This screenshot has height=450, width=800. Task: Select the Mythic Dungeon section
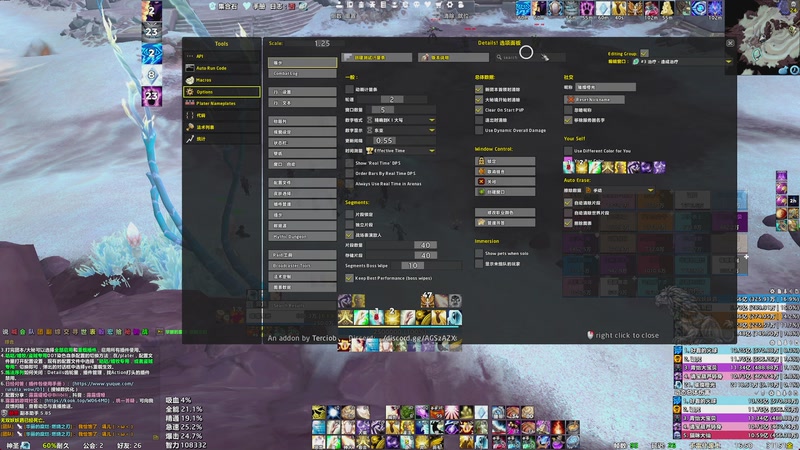[x=303, y=237]
